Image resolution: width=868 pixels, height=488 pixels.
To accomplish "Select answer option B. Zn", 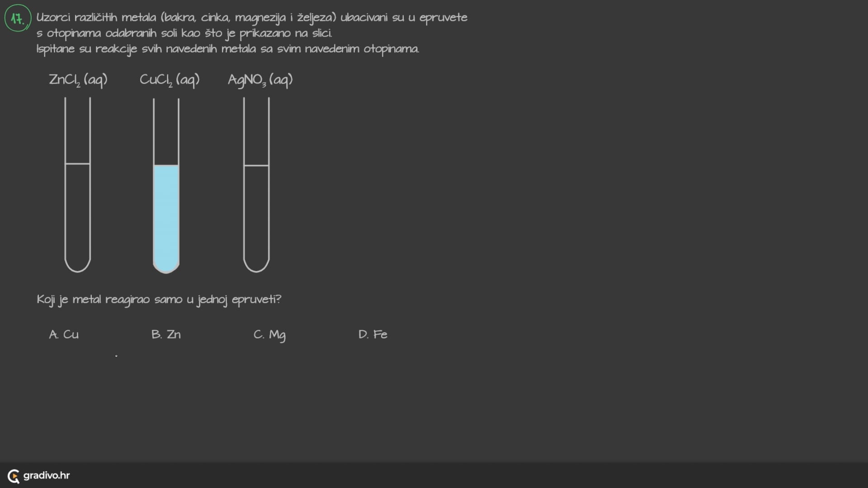I will [166, 334].
